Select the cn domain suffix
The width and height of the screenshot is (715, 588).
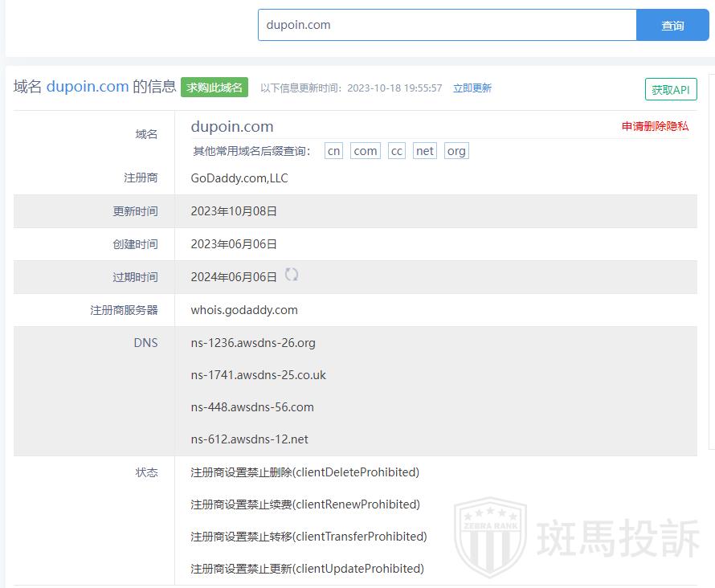[x=333, y=151]
